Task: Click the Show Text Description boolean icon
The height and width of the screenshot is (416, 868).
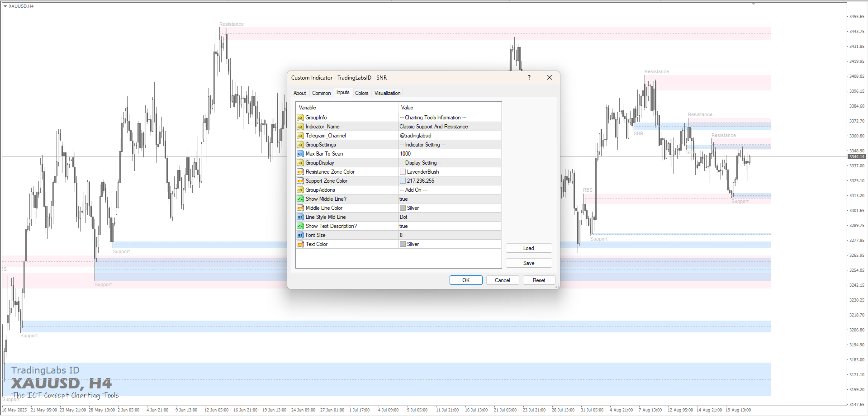Action: [300, 226]
